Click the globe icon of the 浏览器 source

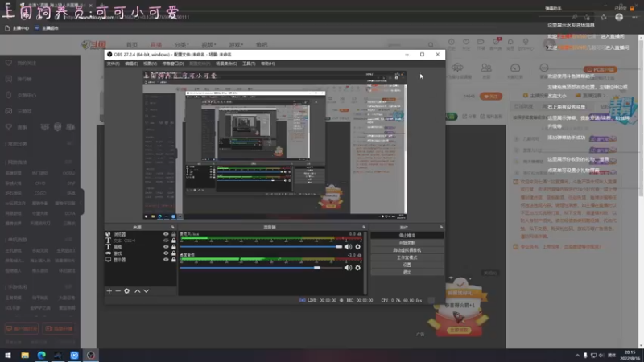click(x=108, y=234)
